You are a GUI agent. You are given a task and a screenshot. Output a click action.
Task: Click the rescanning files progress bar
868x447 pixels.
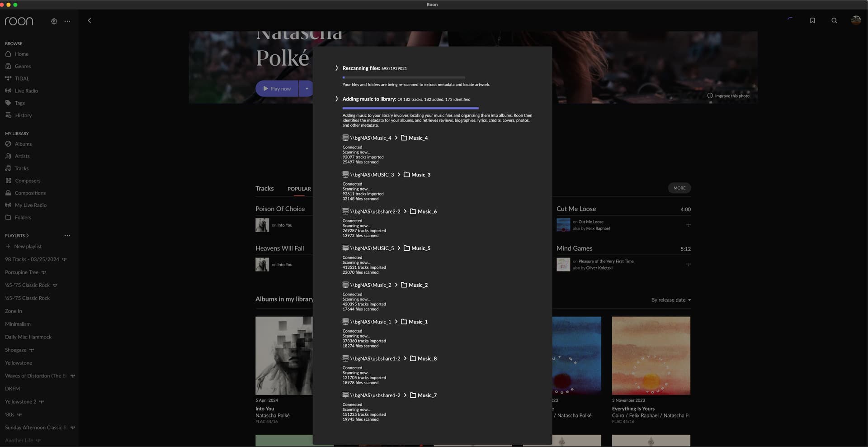[x=404, y=77]
